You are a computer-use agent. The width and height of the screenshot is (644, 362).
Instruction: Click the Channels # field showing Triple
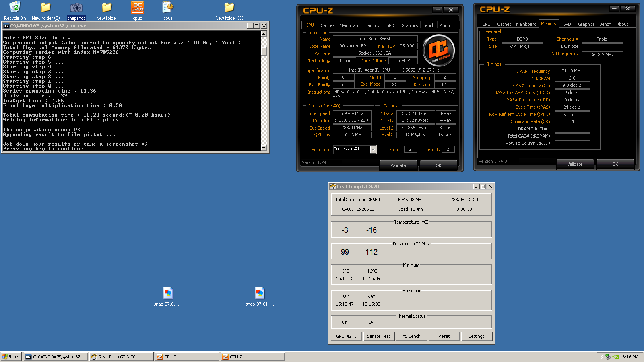(x=602, y=39)
